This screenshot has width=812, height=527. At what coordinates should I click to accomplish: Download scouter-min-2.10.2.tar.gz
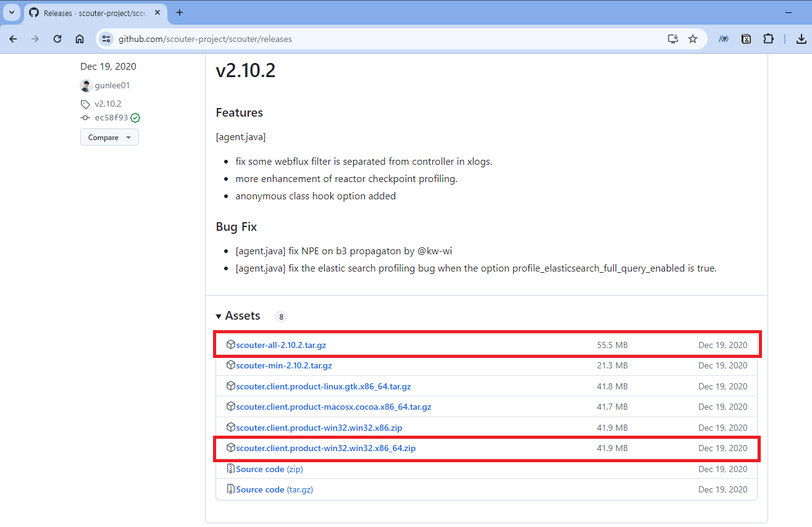[x=283, y=365]
